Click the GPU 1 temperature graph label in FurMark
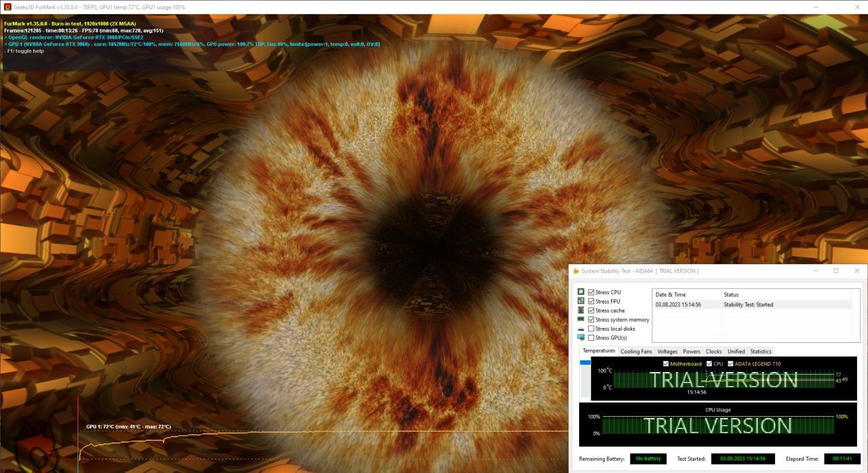 [x=128, y=427]
